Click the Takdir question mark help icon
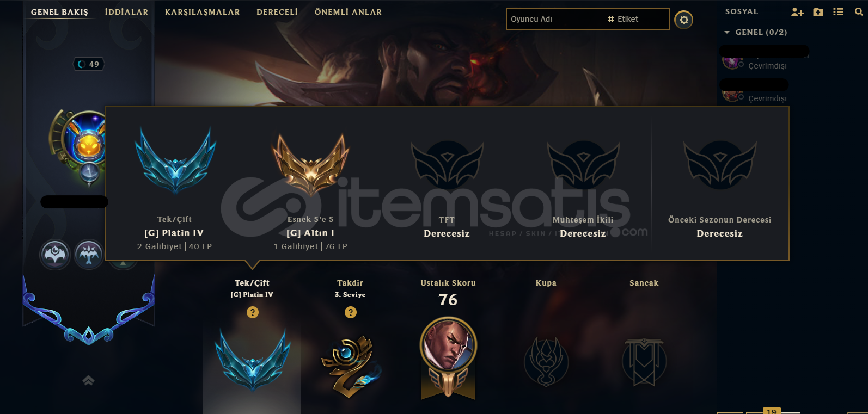Viewport: 868px width, 414px height. (x=351, y=312)
